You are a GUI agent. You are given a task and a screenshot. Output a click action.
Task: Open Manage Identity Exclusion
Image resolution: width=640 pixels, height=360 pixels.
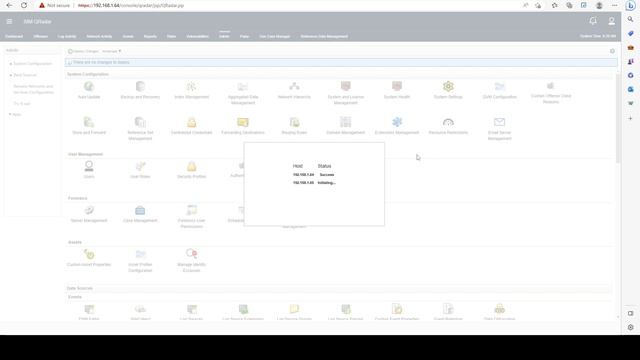point(191,254)
